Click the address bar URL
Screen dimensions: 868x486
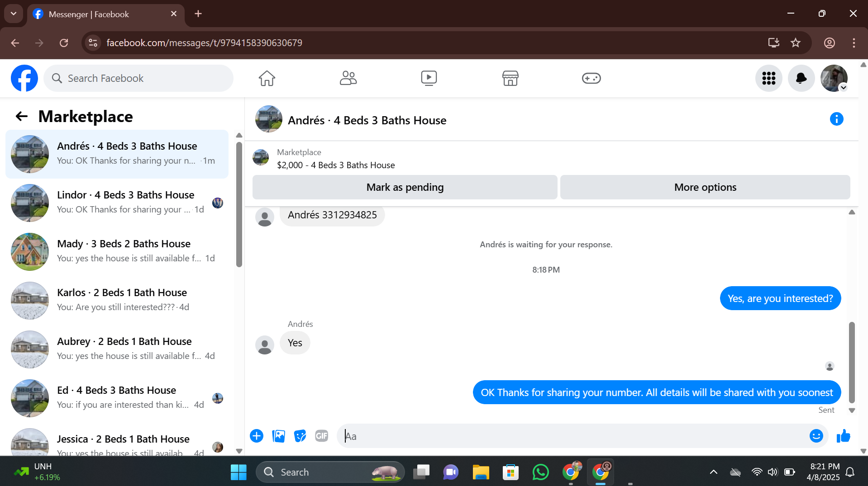(x=205, y=43)
